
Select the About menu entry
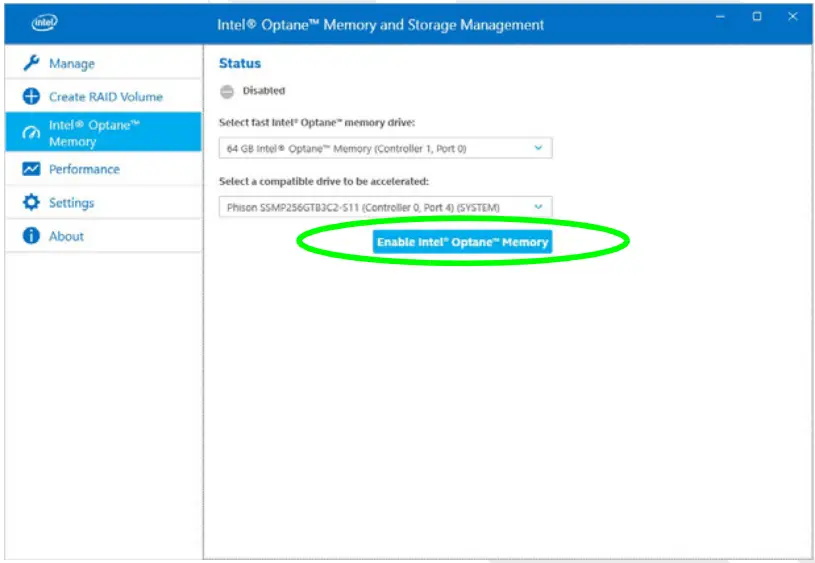pyautogui.click(x=66, y=237)
